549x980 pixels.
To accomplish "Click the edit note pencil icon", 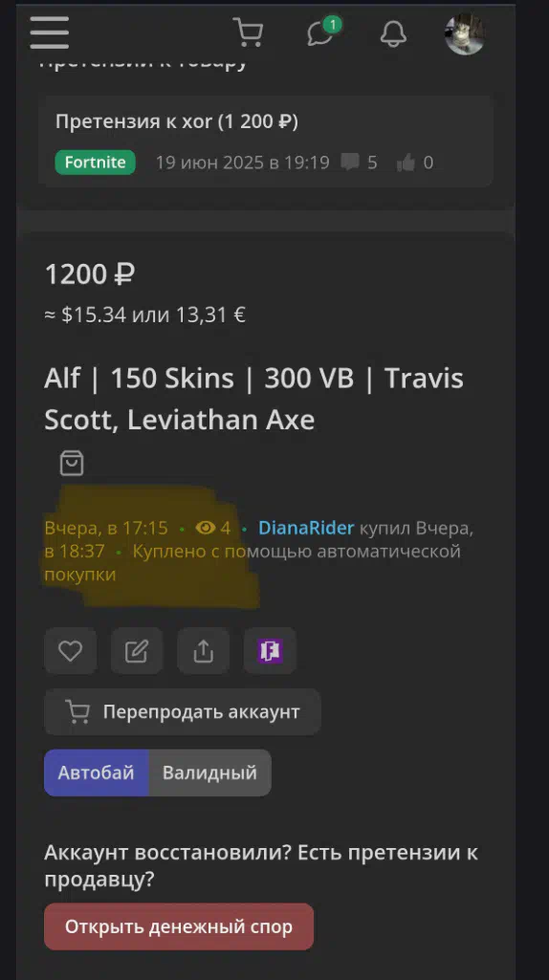I will click(137, 651).
